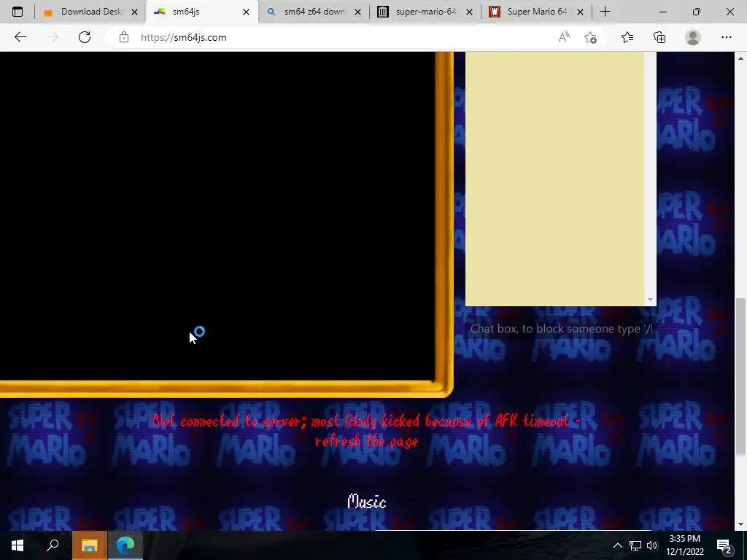This screenshot has width=747, height=560.
Task: Close the Download Desktop tab
Action: tap(134, 12)
